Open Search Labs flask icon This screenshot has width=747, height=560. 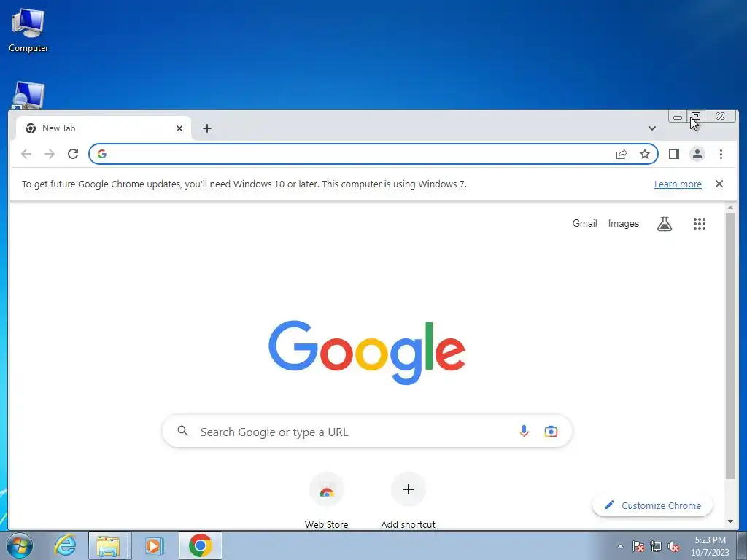point(664,223)
